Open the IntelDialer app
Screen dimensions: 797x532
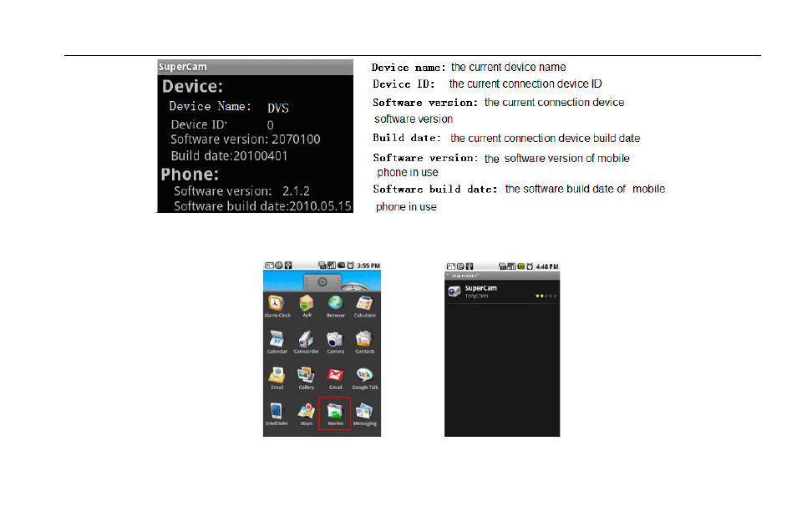pyautogui.click(x=277, y=414)
